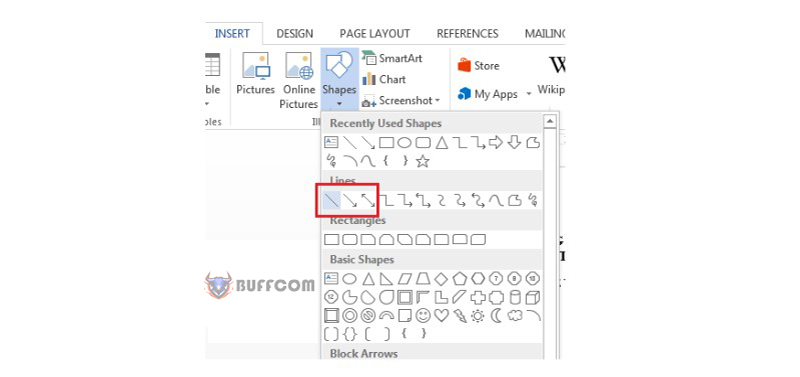Expand the Screenshot dropdown arrow
Screen dimensions: 800x377
[437, 101]
